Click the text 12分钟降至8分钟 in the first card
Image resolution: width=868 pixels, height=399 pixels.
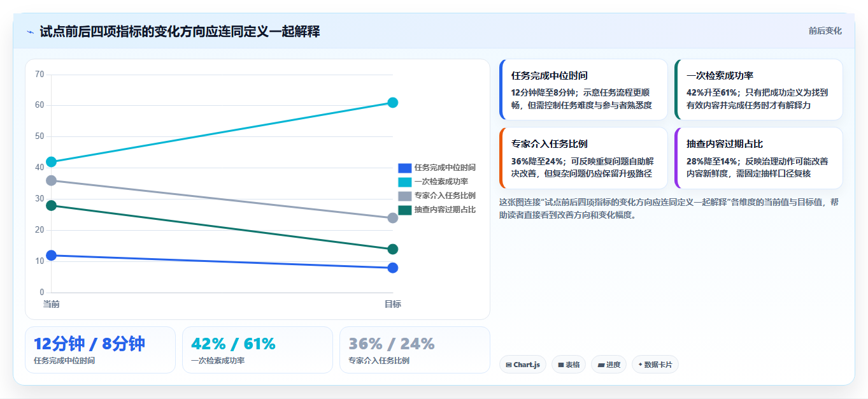[542, 92]
